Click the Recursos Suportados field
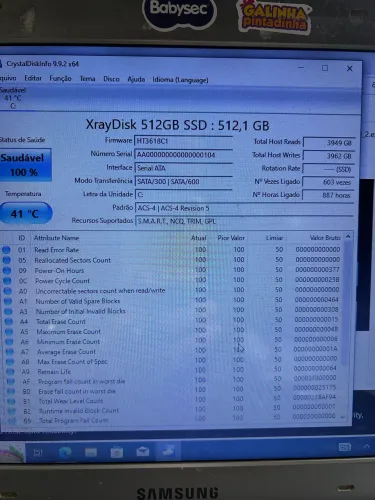The image size is (375, 500). point(244,221)
